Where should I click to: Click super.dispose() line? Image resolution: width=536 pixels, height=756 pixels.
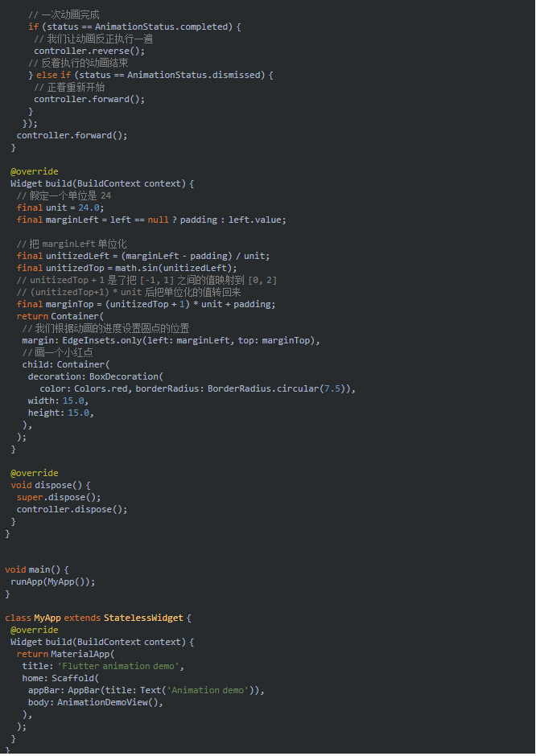59,497
